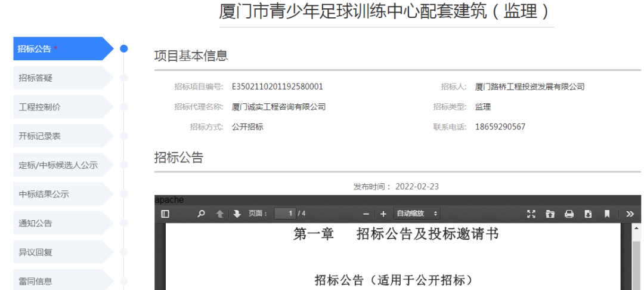Viewport: 644px width, 290px height.
Task: Click the timeline dot beside 招标答疑
Action: 123,78
